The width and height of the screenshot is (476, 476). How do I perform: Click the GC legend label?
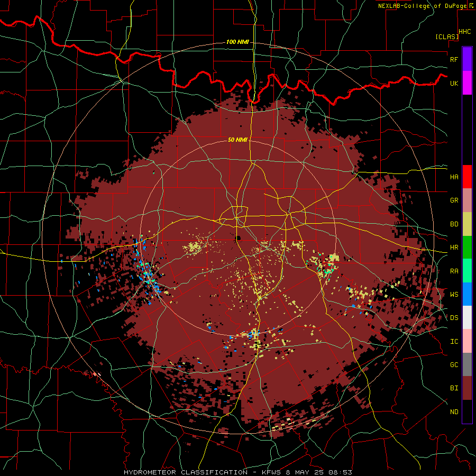coord(454,365)
